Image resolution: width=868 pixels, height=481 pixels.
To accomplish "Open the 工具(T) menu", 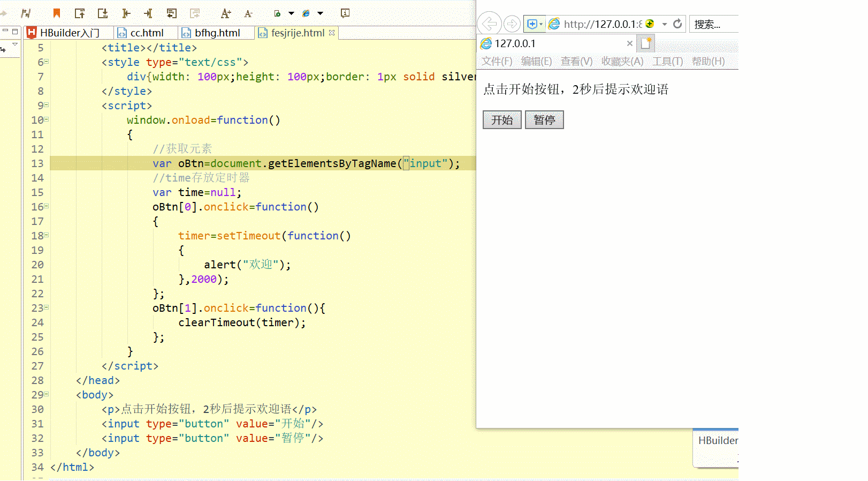I will [667, 61].
